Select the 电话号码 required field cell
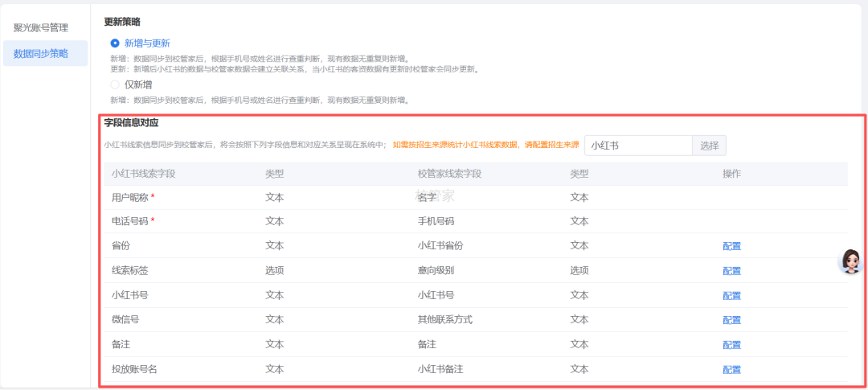 [x=133, y=221]
